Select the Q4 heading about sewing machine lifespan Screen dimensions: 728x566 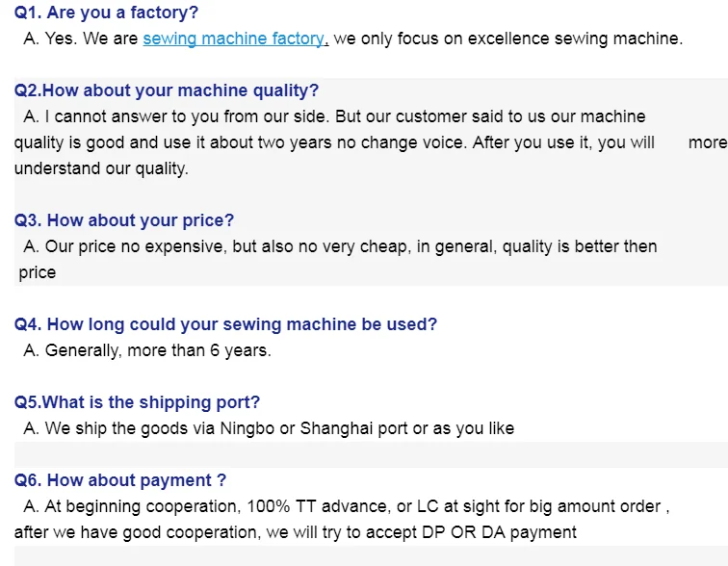click(225, 324)
